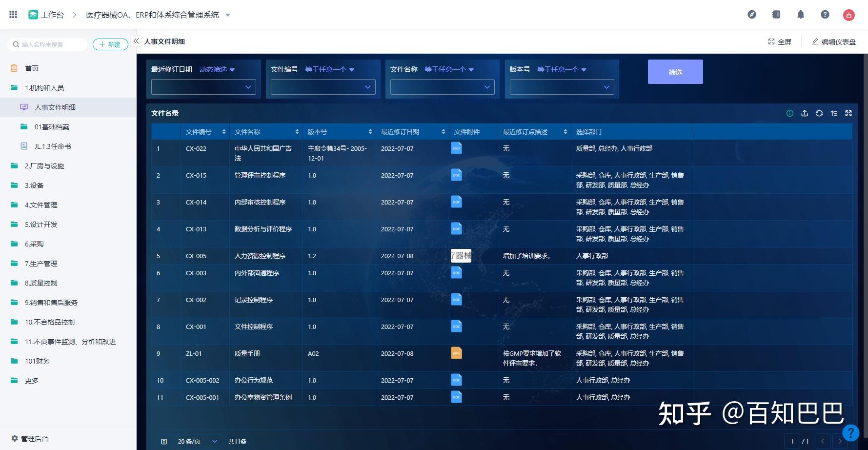Open the info tooltip on 文件名录 toolbar
The height and width of the screenshot is (450, 868).
(790, 113)
